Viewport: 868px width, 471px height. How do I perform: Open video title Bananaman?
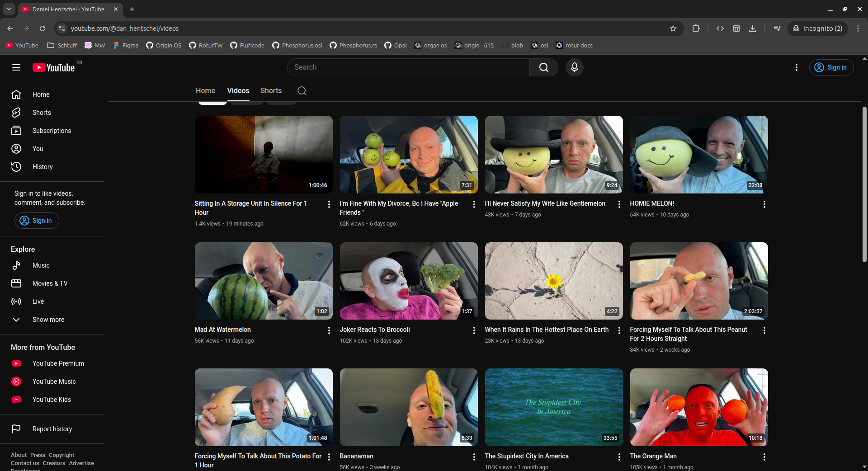pos(357,456)
